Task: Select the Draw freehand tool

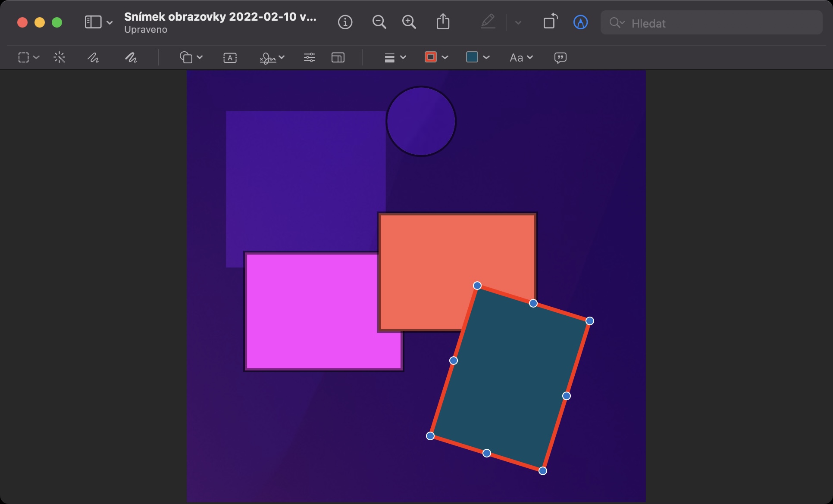Action: [x=131, y=57]
